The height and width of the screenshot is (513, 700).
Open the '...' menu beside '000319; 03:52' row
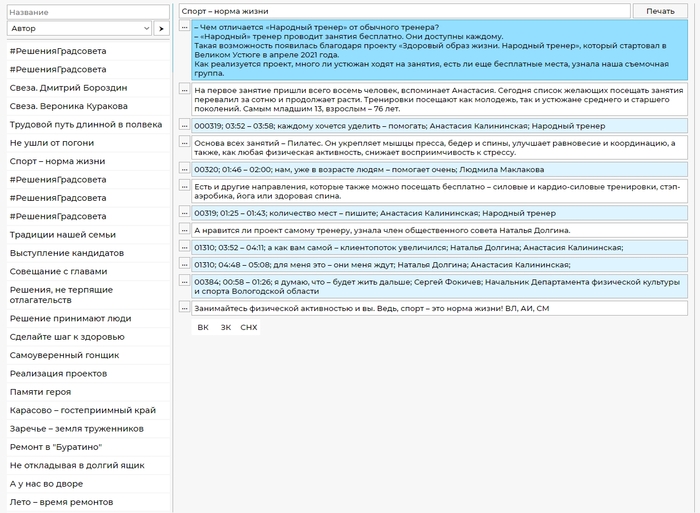pyautogui.click(x=184, y=125)
